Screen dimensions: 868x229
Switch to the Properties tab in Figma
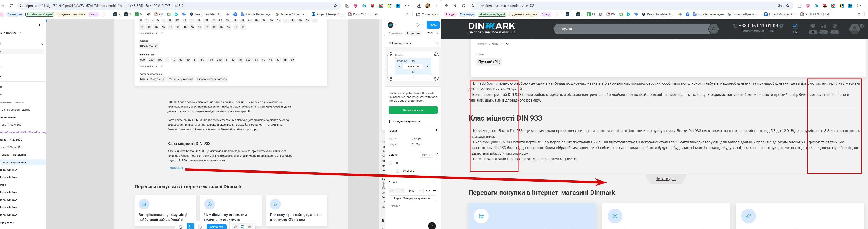pyautogui.click(x=413, y=34)
